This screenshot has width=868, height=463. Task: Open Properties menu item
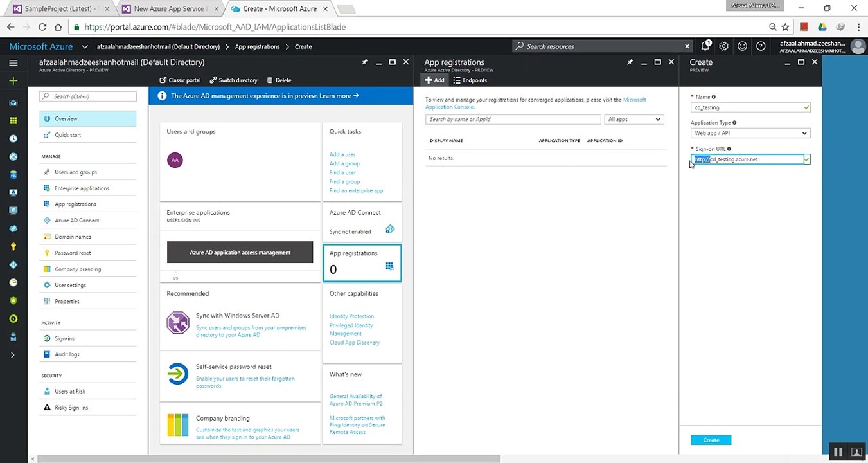point(87,301)
